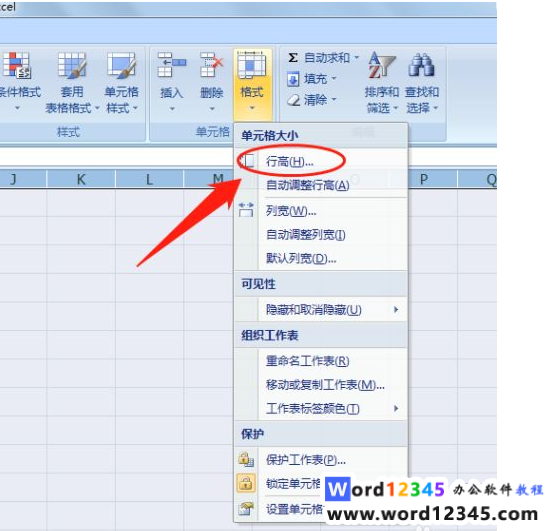Choose 移动或复制工作表(M)... menu item
Screen dimensions: 548x531
[320, 385]
